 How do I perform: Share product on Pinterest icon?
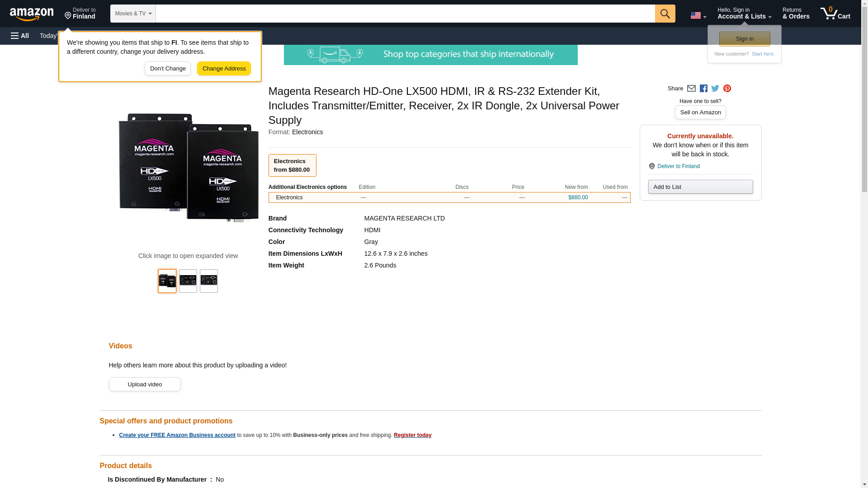(727, 89)
